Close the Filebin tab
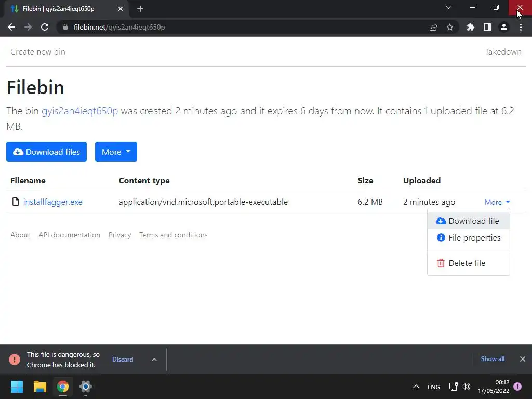Image resolution: width=532 pixels, height=399 pixels. [121, 9]
